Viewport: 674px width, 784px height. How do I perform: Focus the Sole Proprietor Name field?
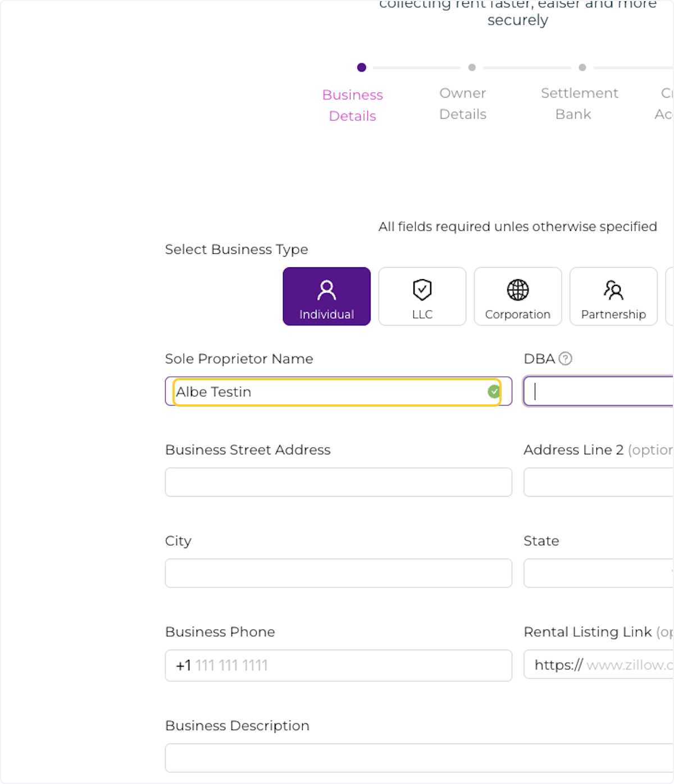(x=331, y=391)
